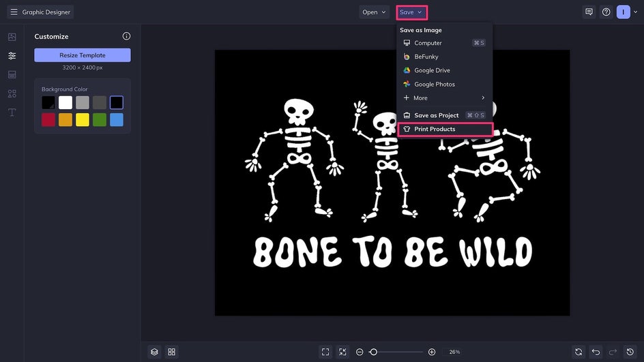Open the Templates sidebar icon
The width and height of the screenshot is (644, 362).
click(x=12, y=74)
